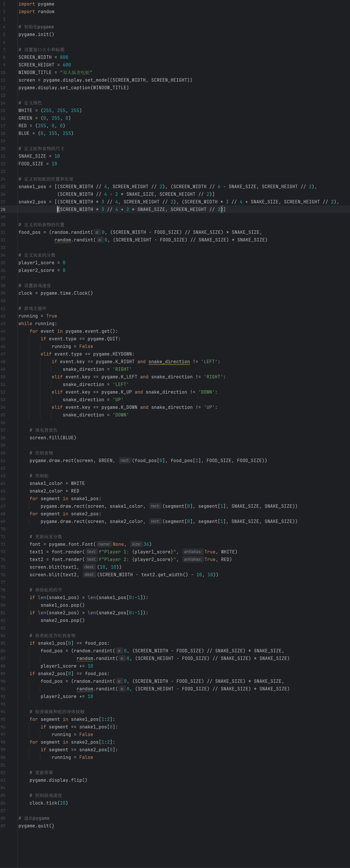Click the comment "# 初始化pygame"
Screen dimensions: 350x868
point(36,27)
